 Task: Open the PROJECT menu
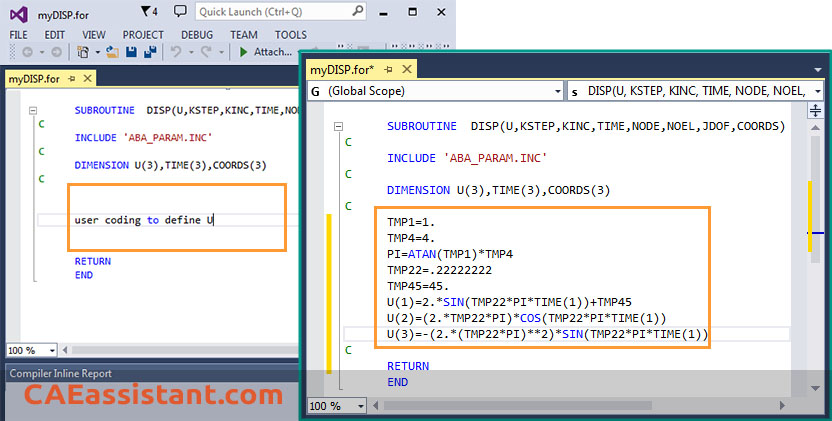143,35
